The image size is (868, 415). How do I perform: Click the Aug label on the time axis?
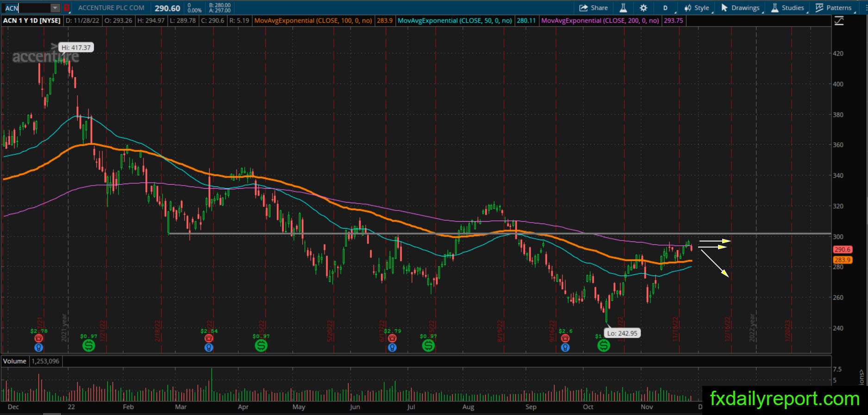(468, 407)
